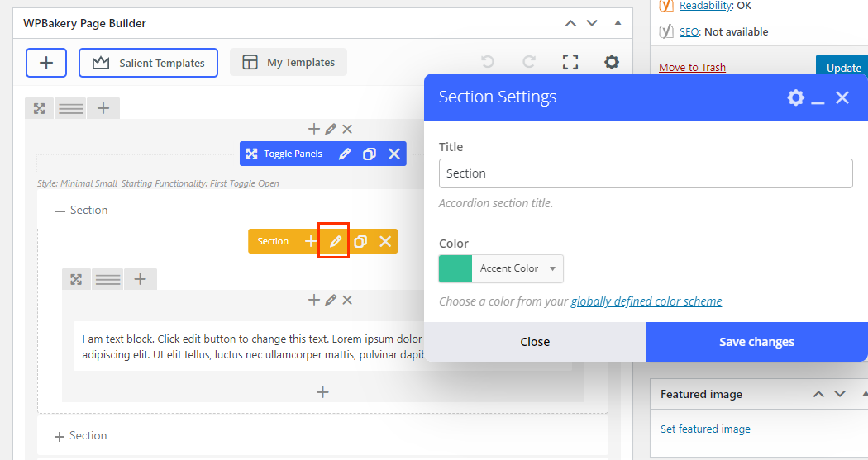Click Set featured image link

(x=705, y=429)
